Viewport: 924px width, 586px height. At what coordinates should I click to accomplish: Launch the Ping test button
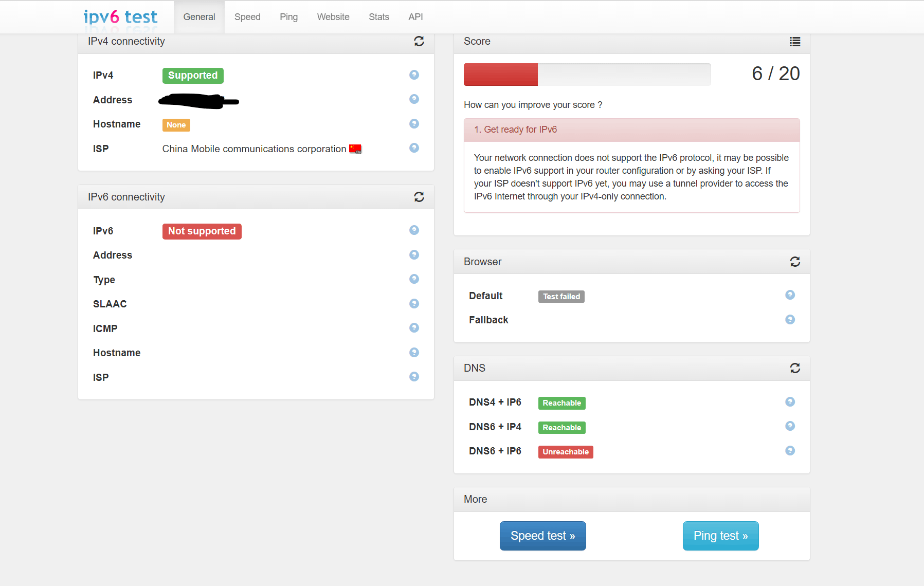tap(720, 536)
